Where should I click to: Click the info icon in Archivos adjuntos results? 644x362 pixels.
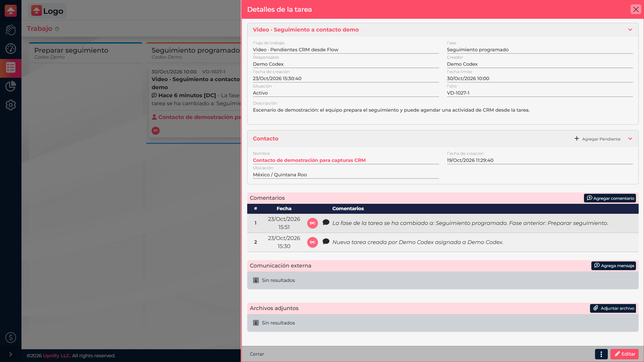pos(256,323)
